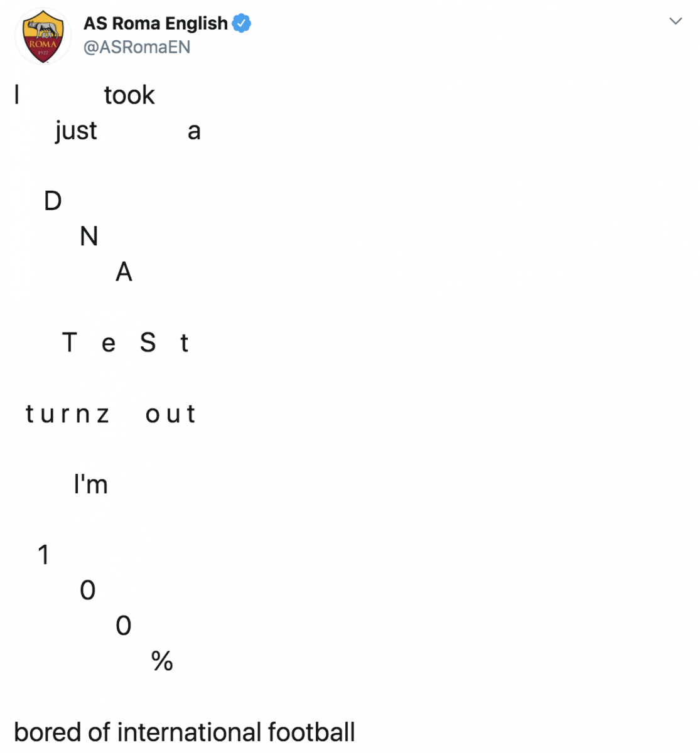This screenshot has width=700, height=753.
Task: Click the blue verified badge
Action: point(242,23)
